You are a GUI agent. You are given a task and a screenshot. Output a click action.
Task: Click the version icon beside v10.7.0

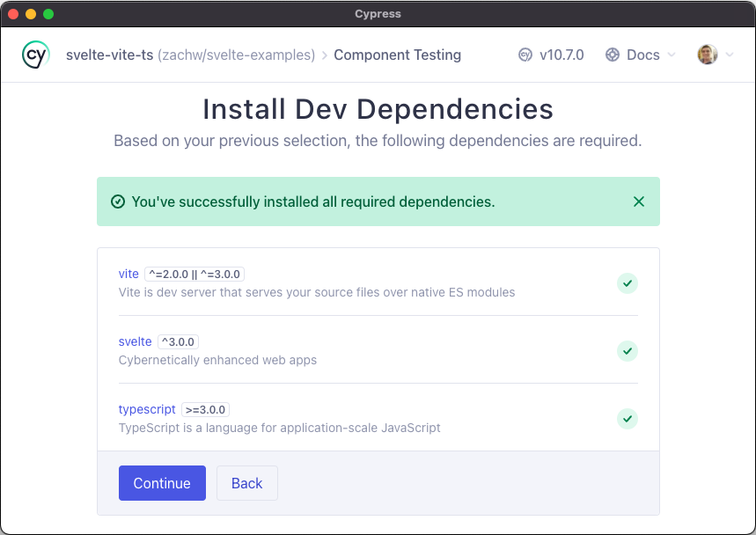point(525,55)
